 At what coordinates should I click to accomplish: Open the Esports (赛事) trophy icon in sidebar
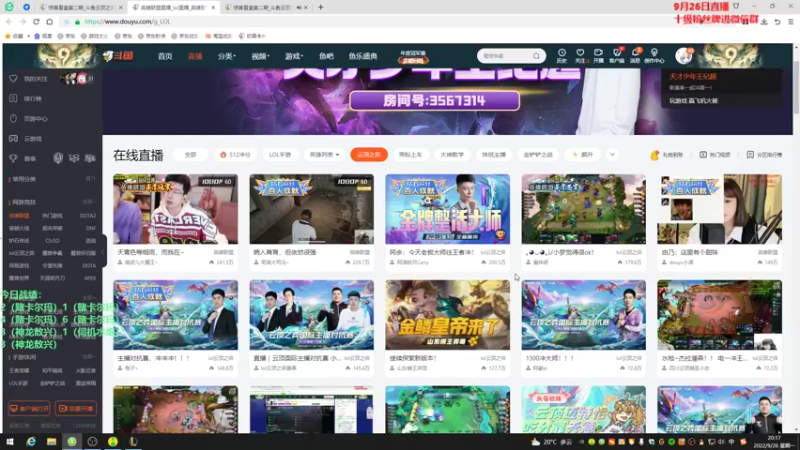[x=13, y=158]
